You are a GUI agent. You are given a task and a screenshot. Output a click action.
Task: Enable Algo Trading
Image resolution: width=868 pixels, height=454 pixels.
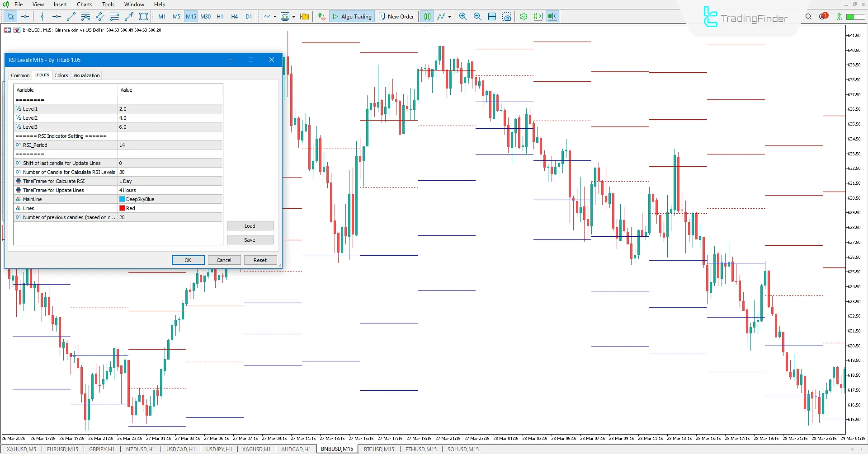(x=352, y=16)
